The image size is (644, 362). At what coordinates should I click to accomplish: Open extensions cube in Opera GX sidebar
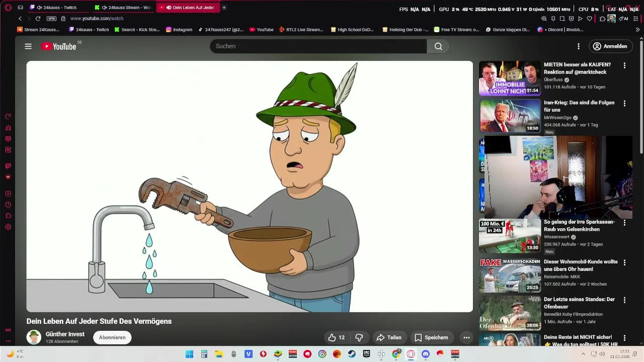click(x=8, y=216)
